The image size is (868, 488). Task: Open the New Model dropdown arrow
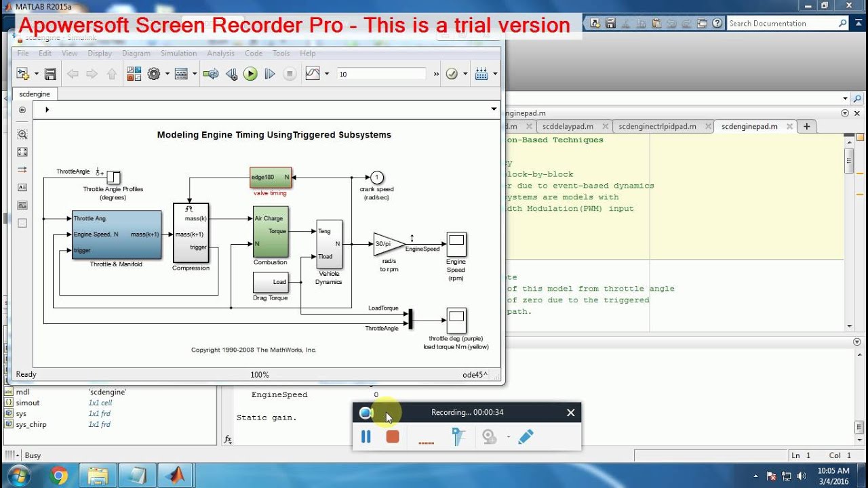[x=36, y=74]
